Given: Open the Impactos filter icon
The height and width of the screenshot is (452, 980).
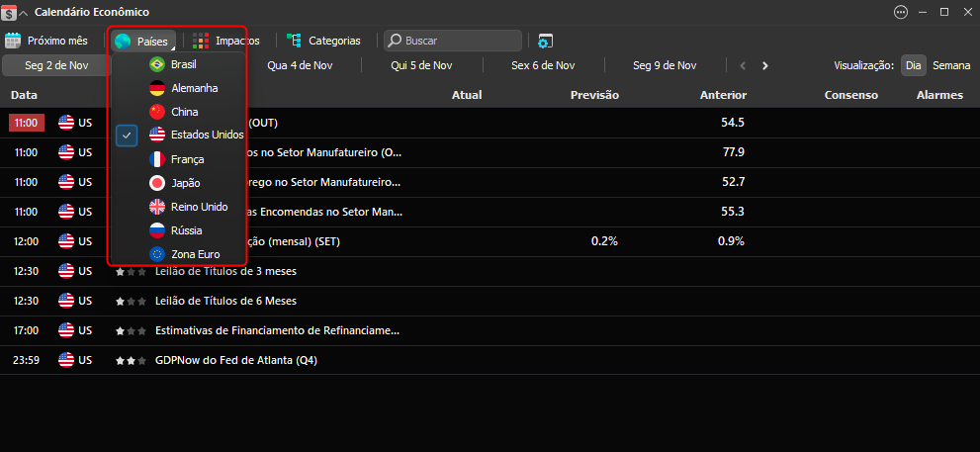Looking at the screenshot, I should click(x=201, y=41).
